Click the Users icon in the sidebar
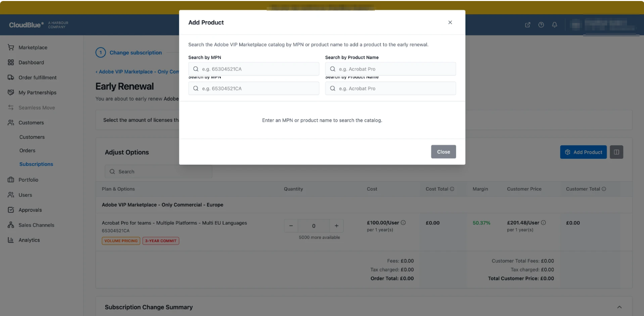This screenshot has height=316, width=644. coord(11,195)
